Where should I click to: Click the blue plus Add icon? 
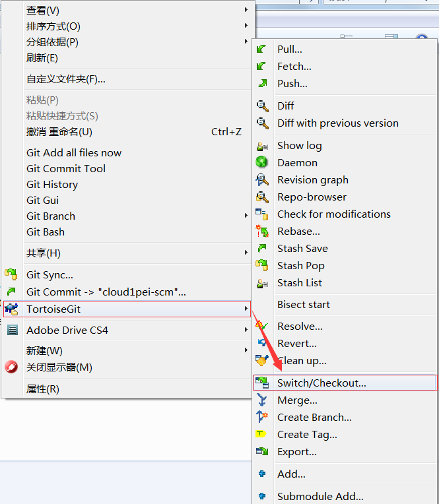coord(262,474)
